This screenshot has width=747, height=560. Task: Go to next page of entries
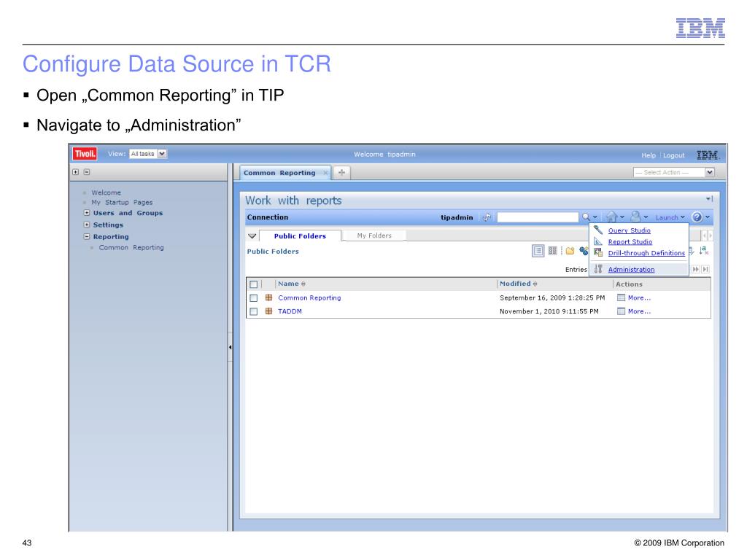(695, 269)
